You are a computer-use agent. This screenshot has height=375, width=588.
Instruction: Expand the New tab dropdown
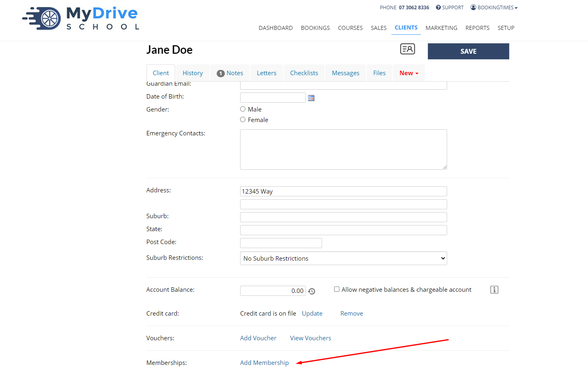coord(409,73)
